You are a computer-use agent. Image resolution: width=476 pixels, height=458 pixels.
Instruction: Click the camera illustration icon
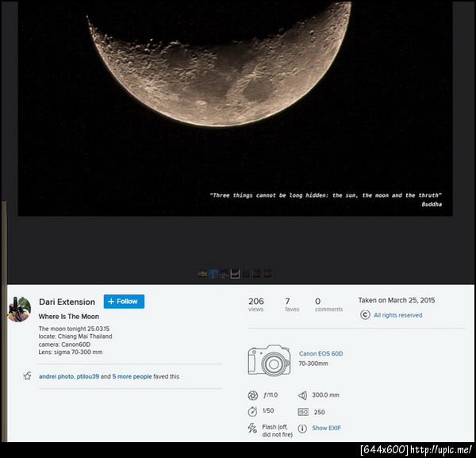pyautogui.click(x=269, y=361)
